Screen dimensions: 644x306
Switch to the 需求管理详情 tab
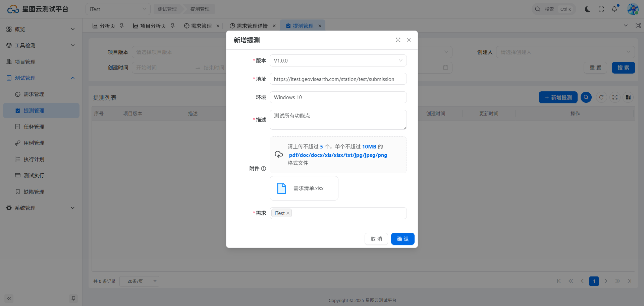252,26
